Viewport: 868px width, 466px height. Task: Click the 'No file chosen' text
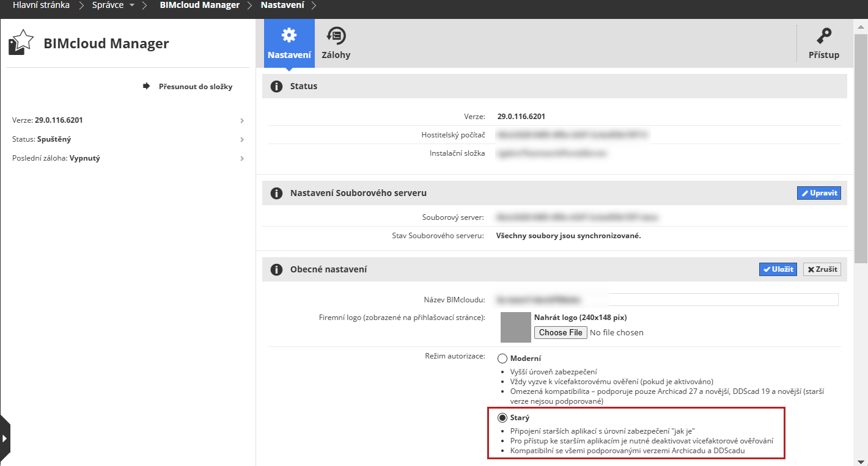coord(617,333)
